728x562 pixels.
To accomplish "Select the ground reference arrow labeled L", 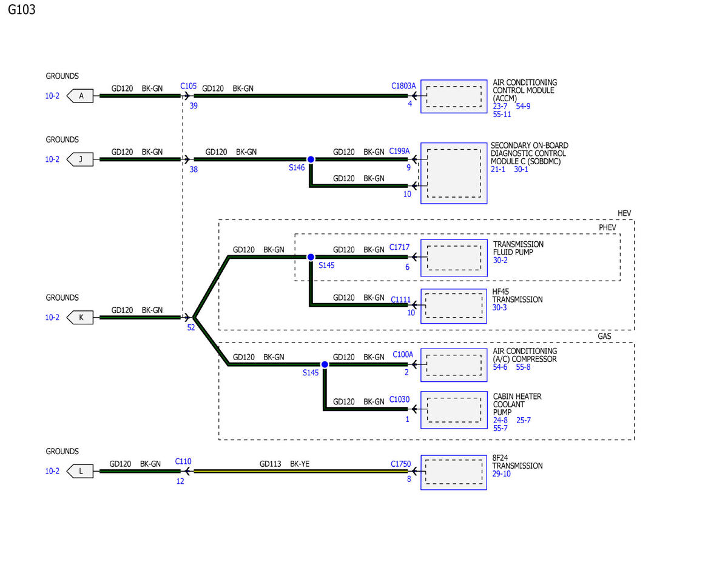I will [80, 471].
